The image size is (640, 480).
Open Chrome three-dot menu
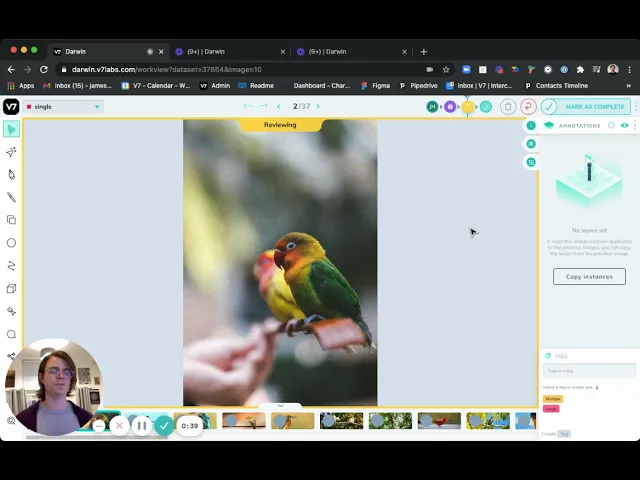[630, 70]
